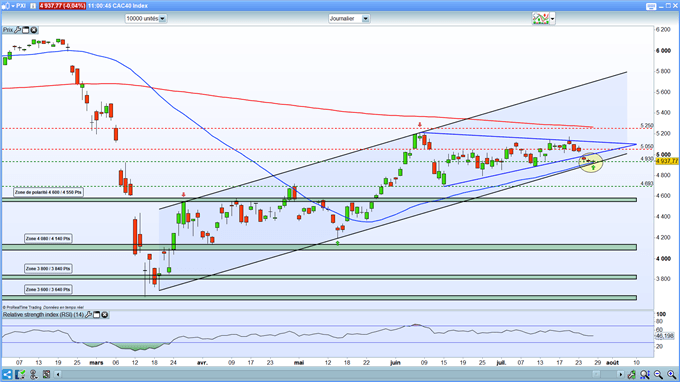Click the 4 693 support level label

coord(647,184)
